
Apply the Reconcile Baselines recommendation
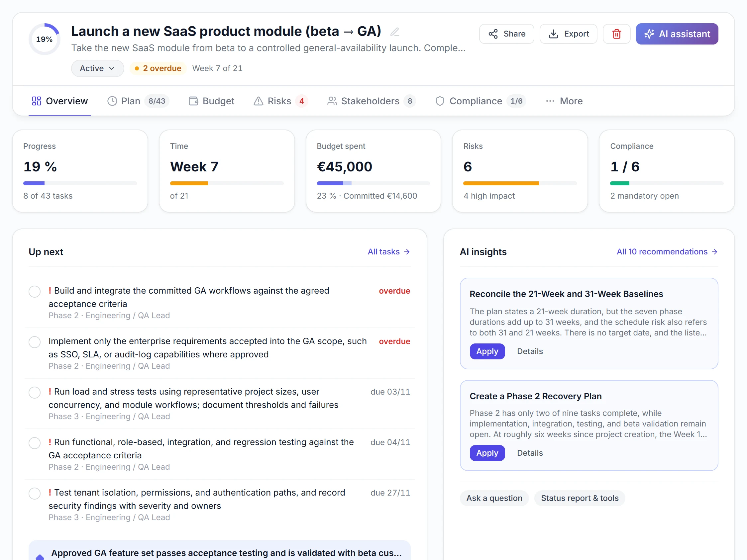click(487, 351)
